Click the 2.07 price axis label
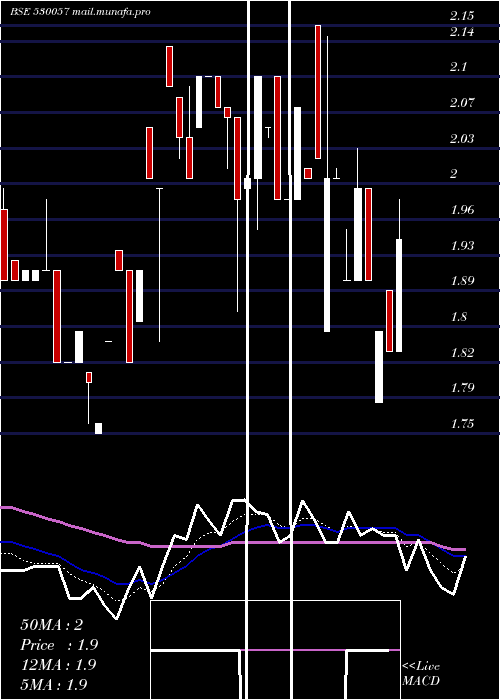 tap(462, 103)
